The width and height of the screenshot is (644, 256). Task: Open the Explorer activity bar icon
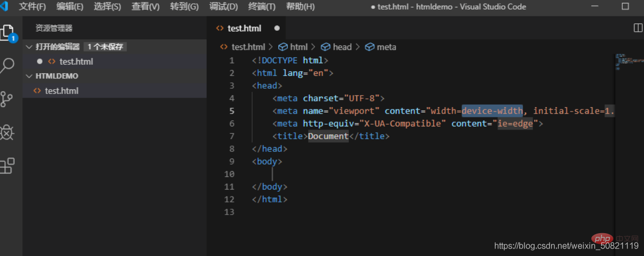click(7, 33)
